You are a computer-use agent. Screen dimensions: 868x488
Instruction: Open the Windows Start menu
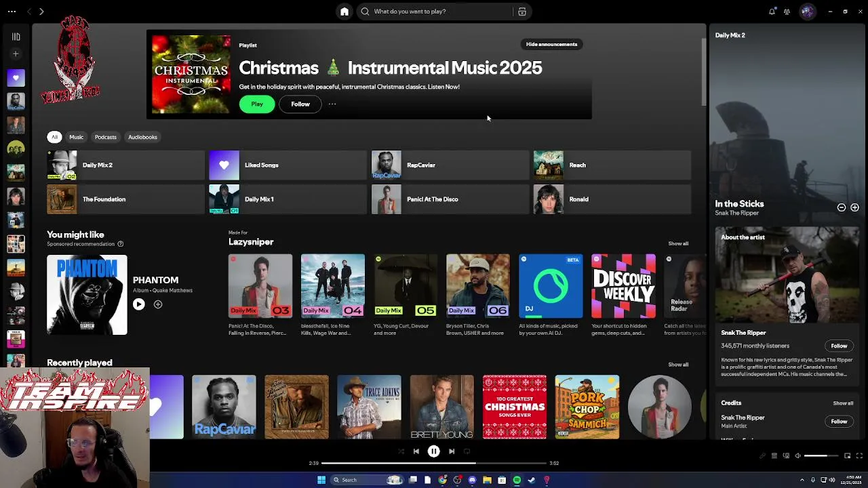pyautogui.click(x=321, y=480)
